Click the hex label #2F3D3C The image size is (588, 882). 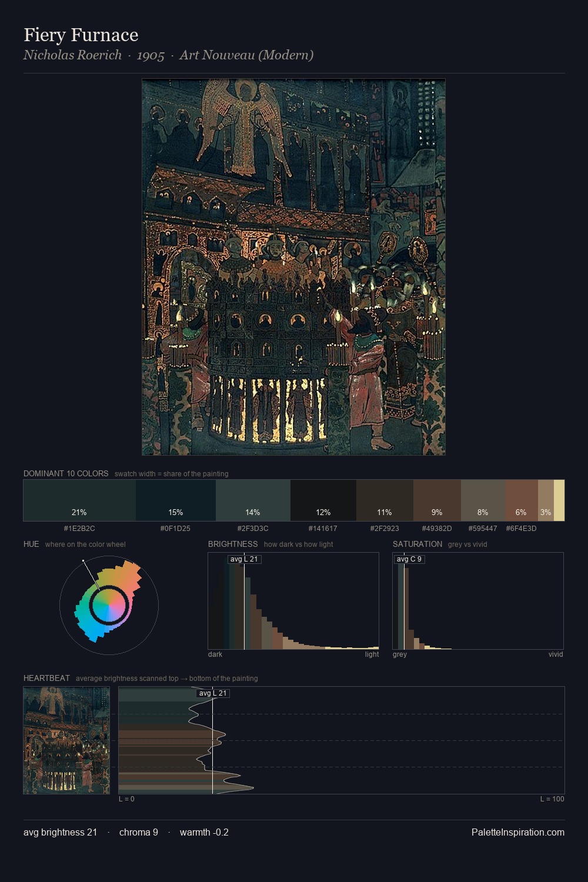pos(253,528)
